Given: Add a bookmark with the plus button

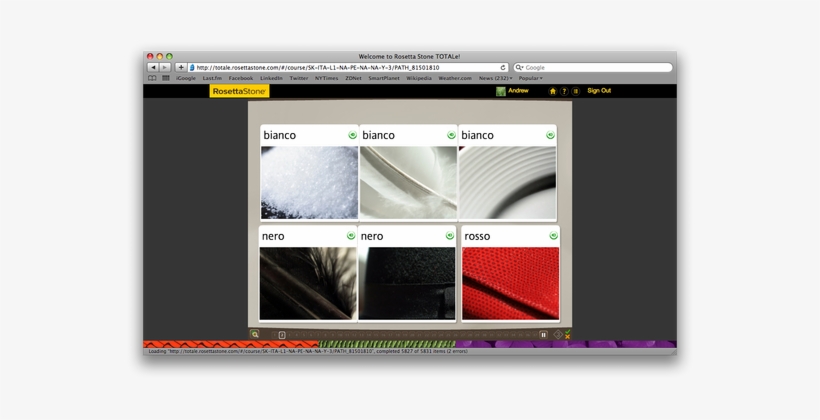Looking at the screenshot, I should (181, 67).
